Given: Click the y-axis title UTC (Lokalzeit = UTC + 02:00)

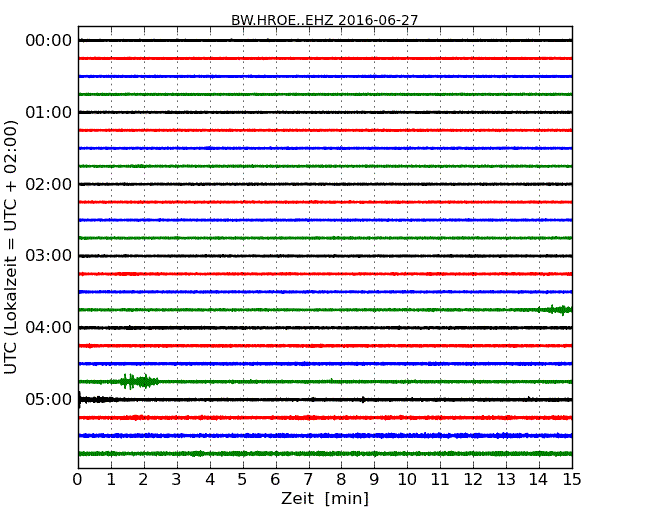Looking at the screenshot, I should click(11, 247).
